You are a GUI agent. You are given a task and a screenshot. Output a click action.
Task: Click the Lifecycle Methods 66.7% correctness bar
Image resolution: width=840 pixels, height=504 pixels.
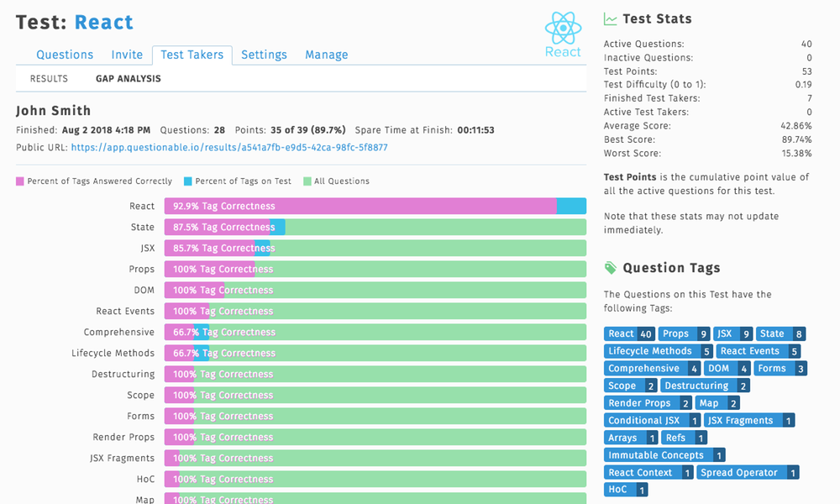point(375,353)
